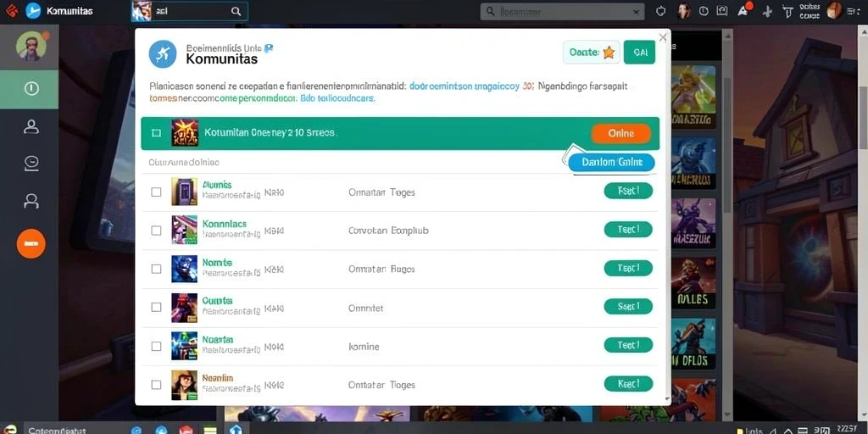Open the friends icon below chat in sidebar
This screenshot has height=434, width=868.
[x=31, y=200]
